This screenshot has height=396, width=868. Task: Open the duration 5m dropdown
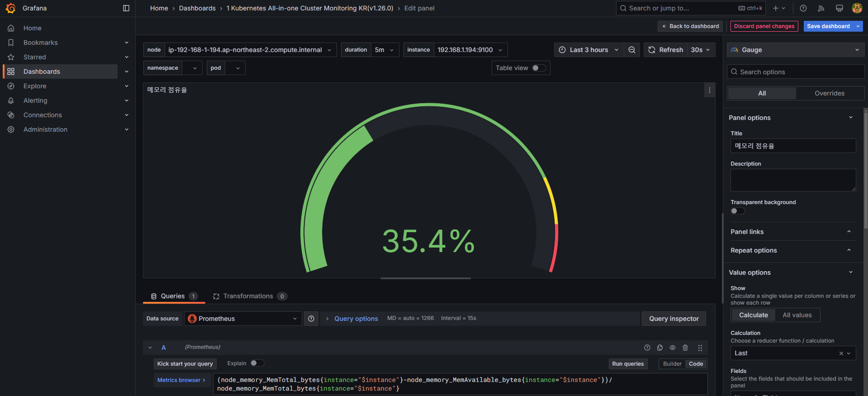tap(385, 50)
